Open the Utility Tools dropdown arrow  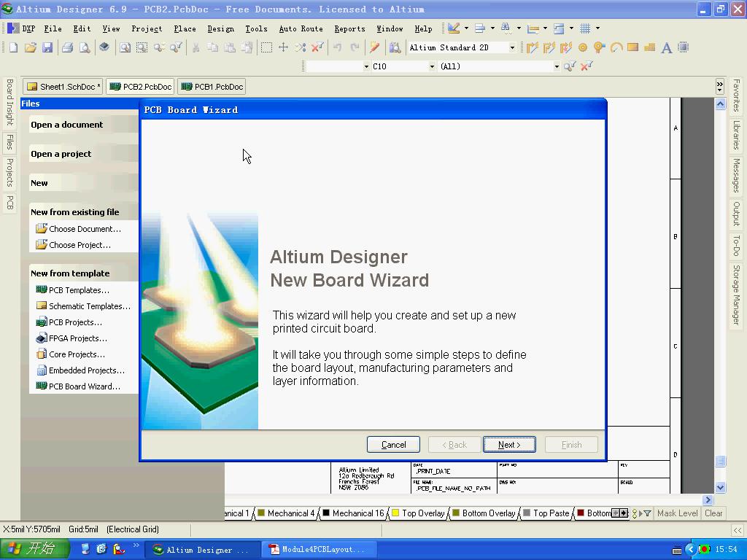(x=466, y=28)
